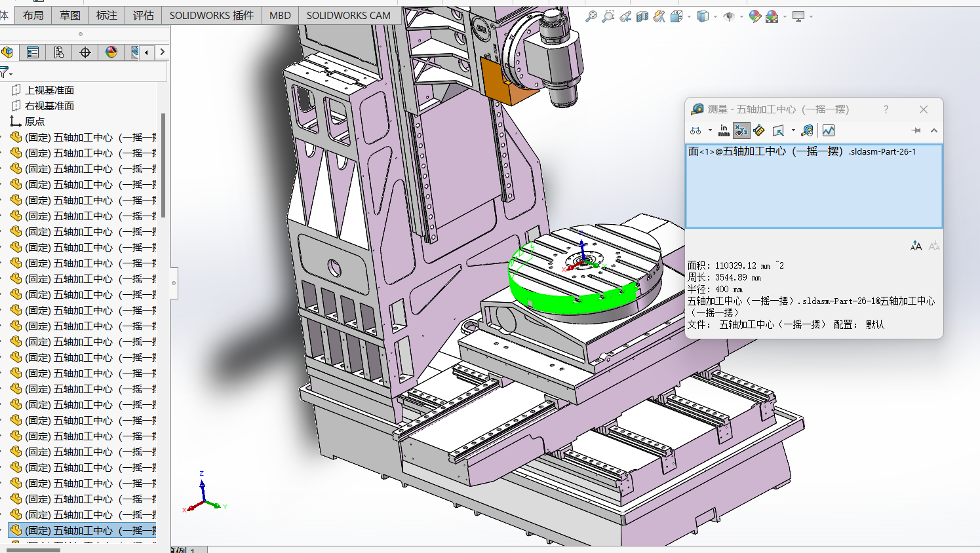The image size is (980, 553).
Task: Click the increase font size AA icon
Action: 916,246
